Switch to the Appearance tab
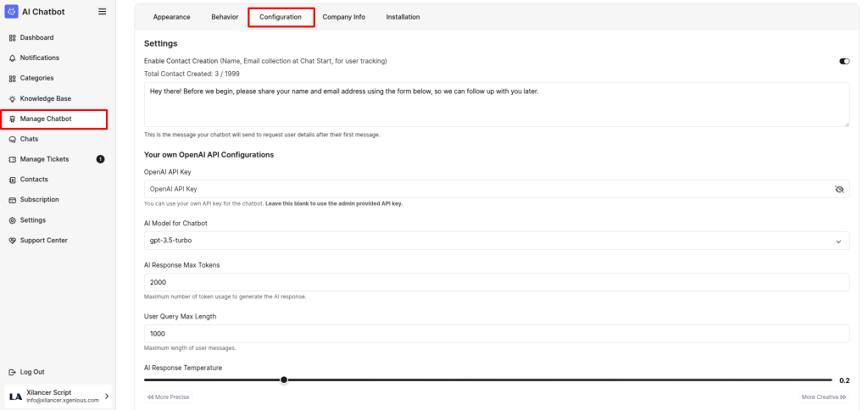The height and width of the screenshot is (410, 868). pyautogui.click(x=171, y=17)
